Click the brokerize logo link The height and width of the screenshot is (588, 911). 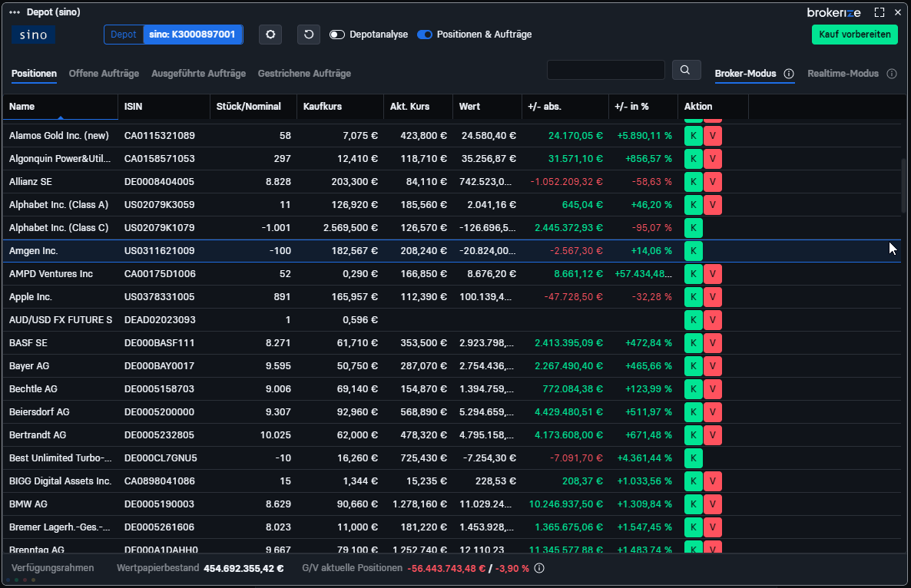pos(833,12)
